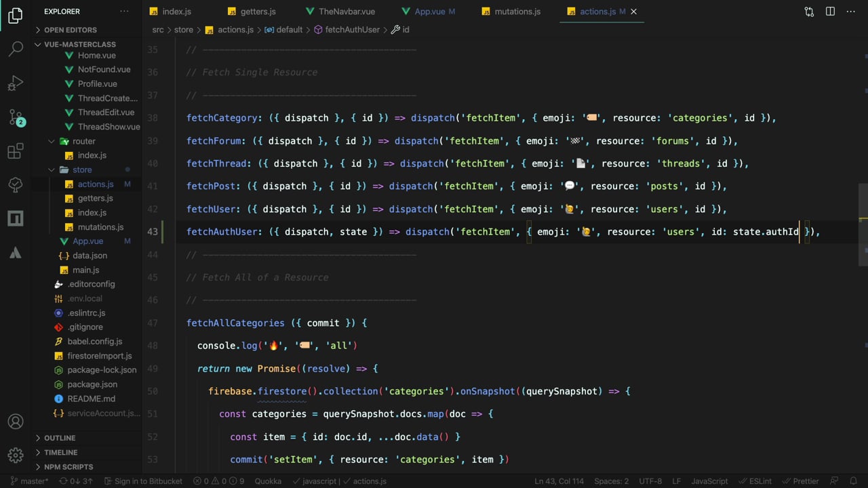Image resolution: width=868 pixels, height=488 pixels.
Task: Open Source Control view with 2 badge
Action: (16, 117)
